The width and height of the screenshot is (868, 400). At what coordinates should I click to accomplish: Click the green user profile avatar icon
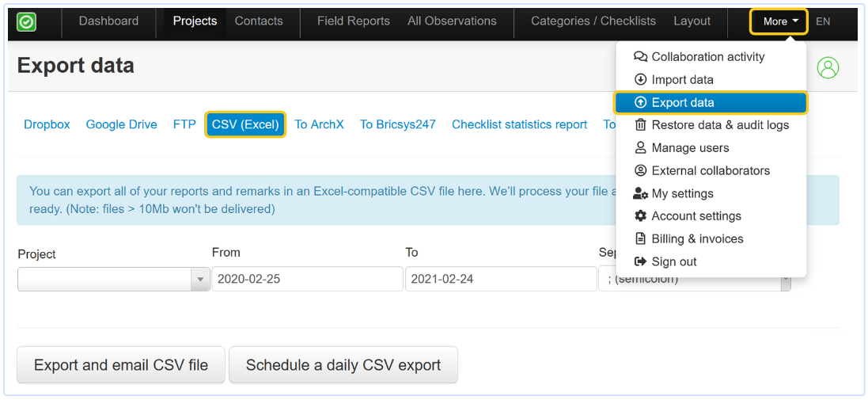pyautogui.click(x=828, y=68)
